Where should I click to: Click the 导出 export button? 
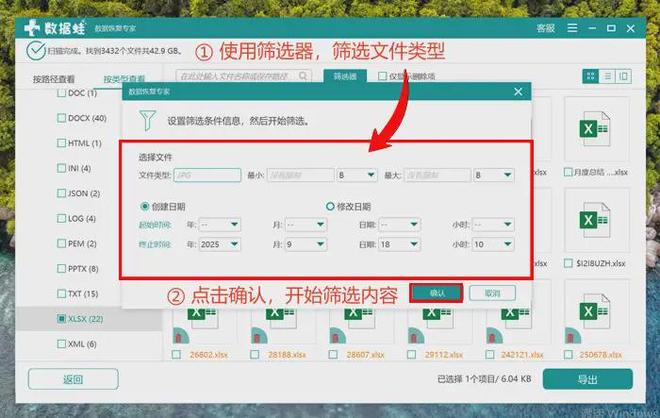[x=588, y=379]
